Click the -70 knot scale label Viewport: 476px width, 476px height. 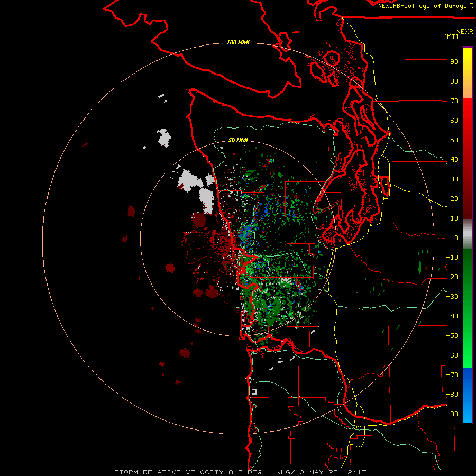452,375
